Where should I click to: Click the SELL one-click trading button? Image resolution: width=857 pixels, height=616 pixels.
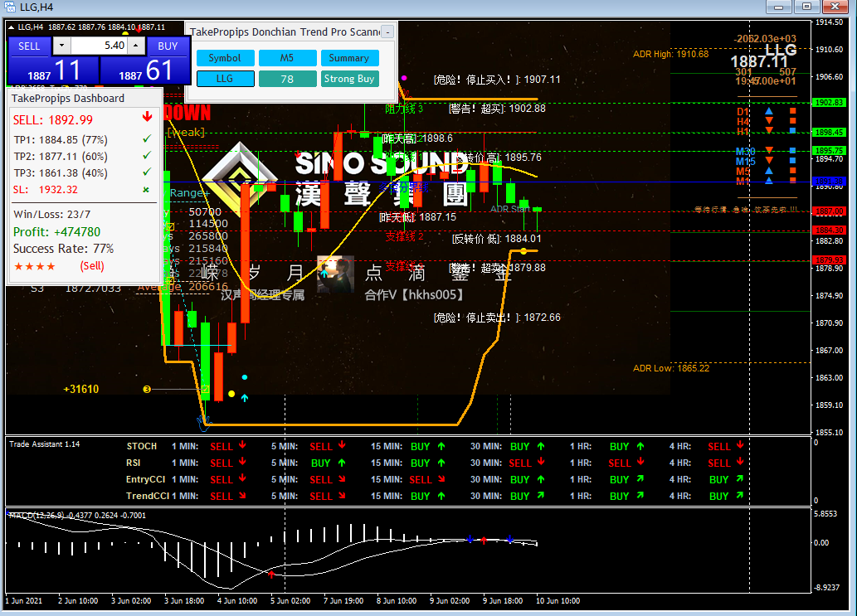(29, 46)
